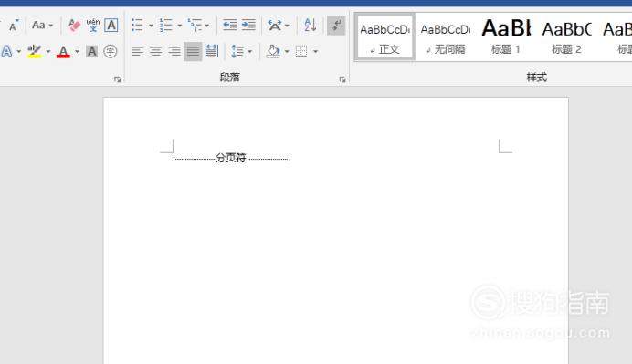This screenshot has width=632, height=364.
Task: Apply paragraph borders icon
Action: pos(301,51)
